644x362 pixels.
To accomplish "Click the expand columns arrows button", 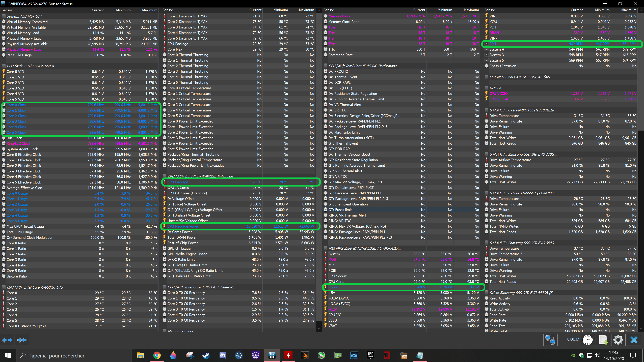I will 7,340.
